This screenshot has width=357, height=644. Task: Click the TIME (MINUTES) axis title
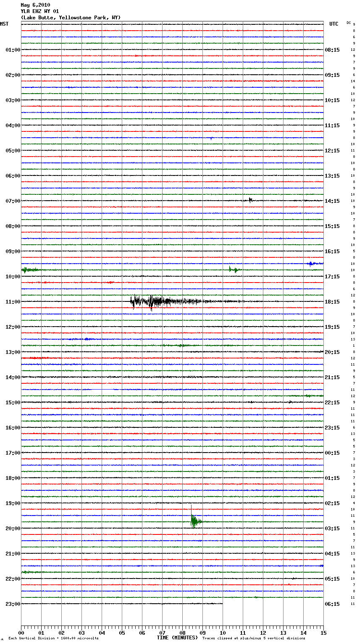pyautogui.click(x=177, y=638)
